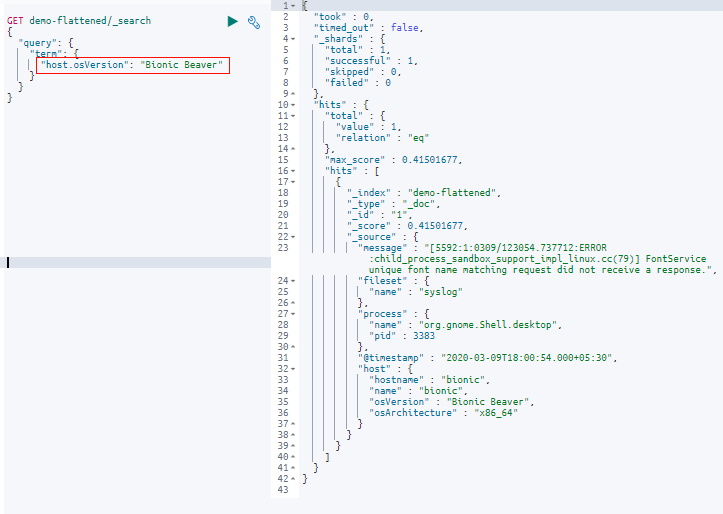Collapse the root object fold arrow on line 1
Screen dimensions: 723x514
[x=293, y=6]
